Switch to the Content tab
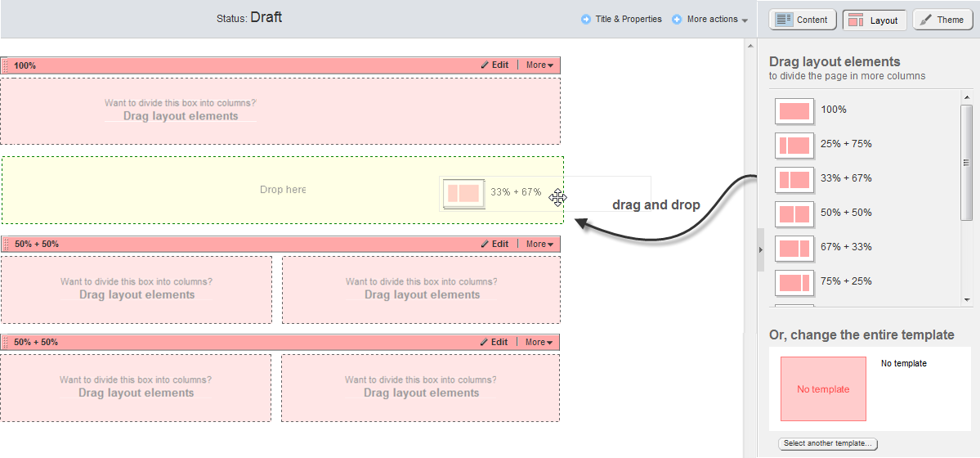Viewport: 980px width, 458px height. point(802,20)
